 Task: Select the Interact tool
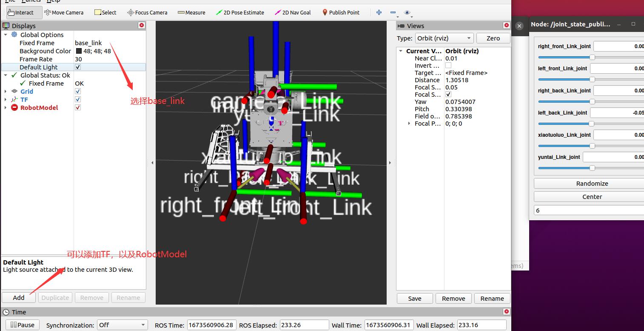click(21, 12)
